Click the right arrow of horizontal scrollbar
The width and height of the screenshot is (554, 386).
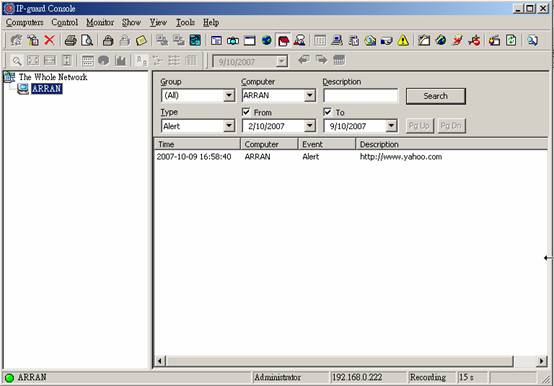coord(542,361)
